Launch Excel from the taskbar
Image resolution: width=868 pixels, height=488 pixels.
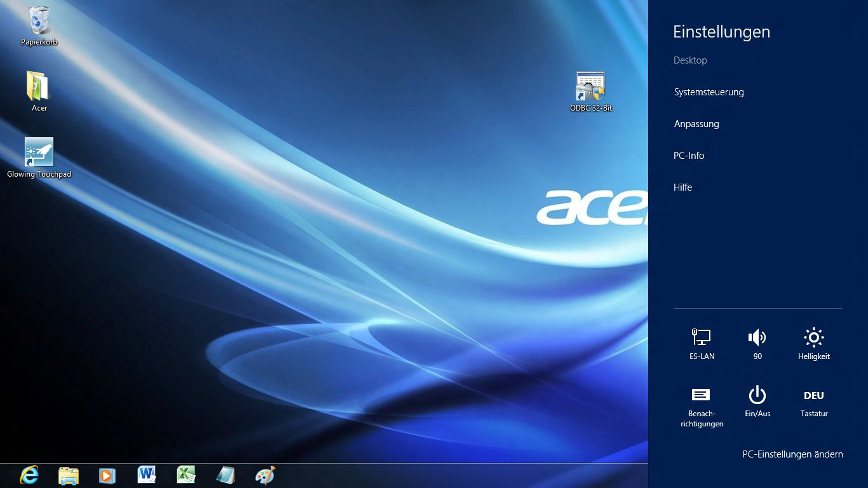click(186, 475)
